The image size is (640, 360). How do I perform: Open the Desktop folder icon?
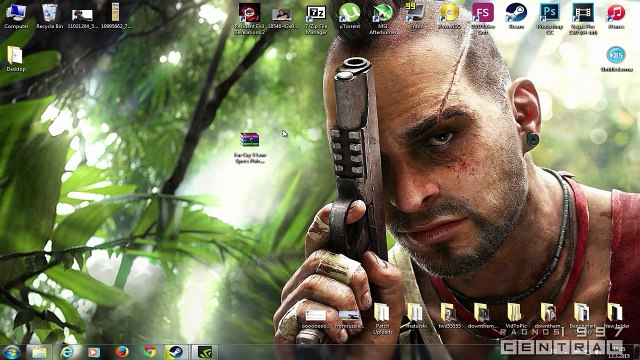[x=16, y=58]
